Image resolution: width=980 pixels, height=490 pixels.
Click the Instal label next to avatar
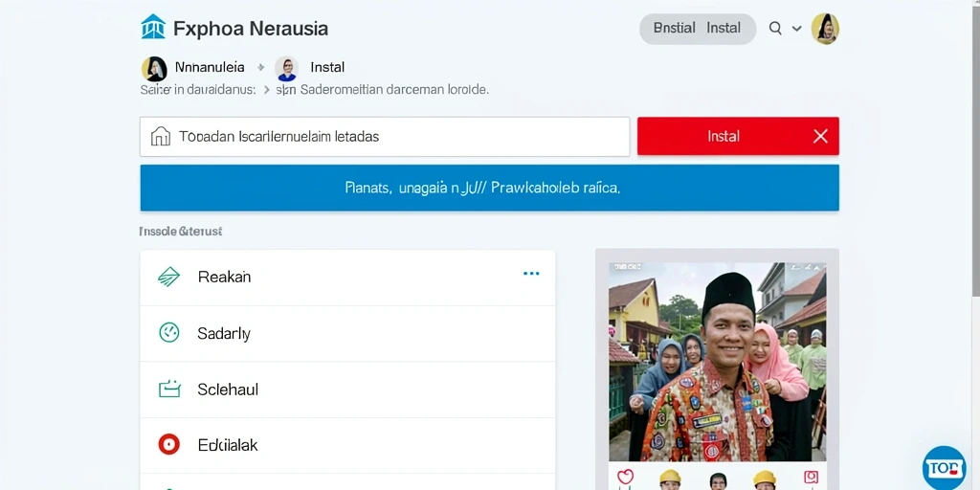point(327,68)
